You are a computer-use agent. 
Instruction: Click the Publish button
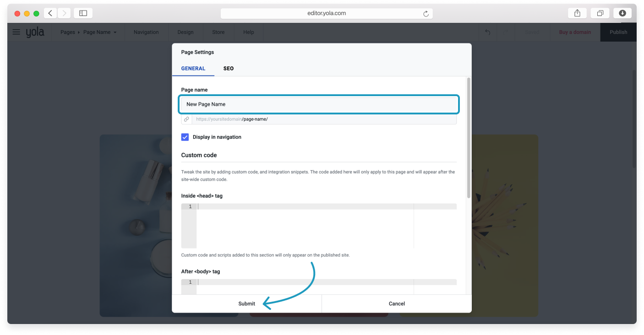tap(618, 32)
